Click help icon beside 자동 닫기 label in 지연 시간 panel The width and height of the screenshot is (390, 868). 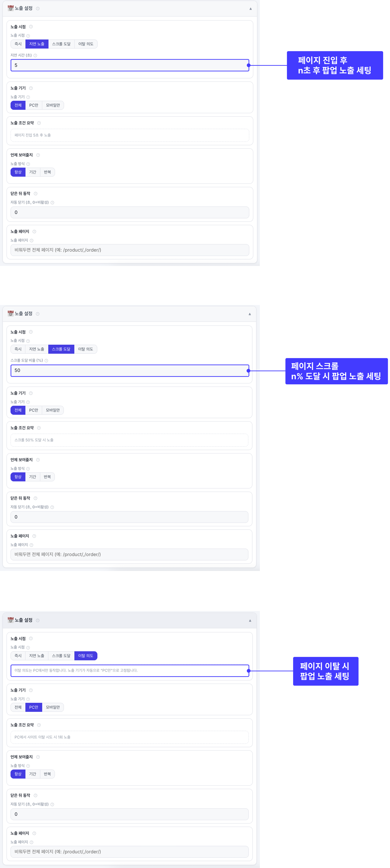point(52,203)
